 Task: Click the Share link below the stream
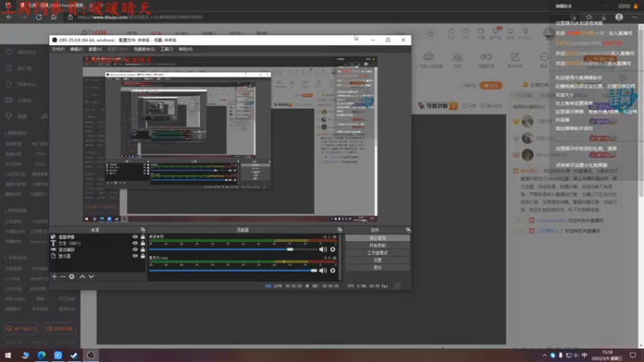click(x=470, y=106)
